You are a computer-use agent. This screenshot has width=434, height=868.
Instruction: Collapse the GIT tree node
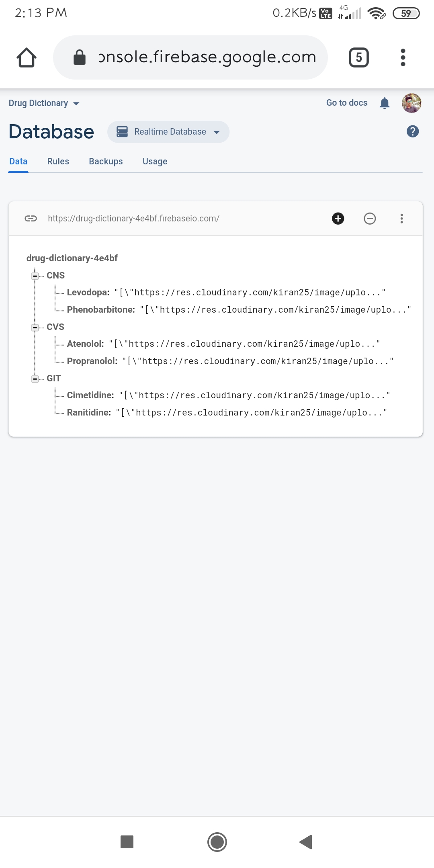point(35,379)
